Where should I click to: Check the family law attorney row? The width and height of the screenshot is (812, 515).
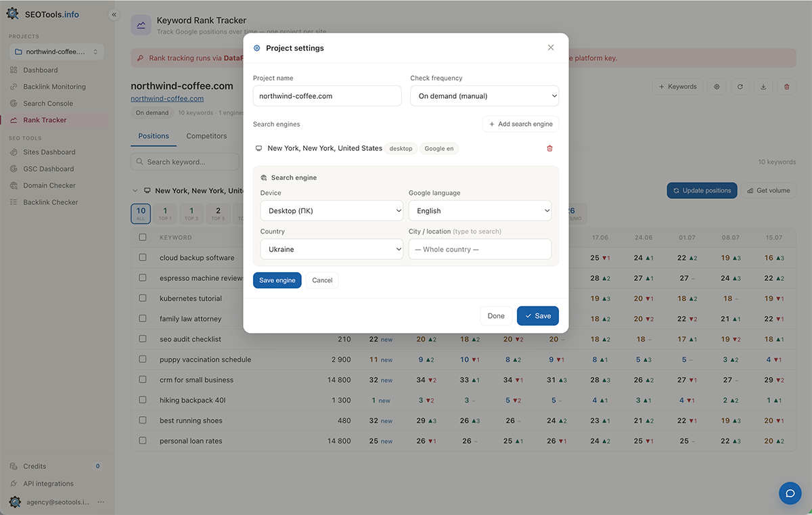pyautogui.click(x=143, y=319)
